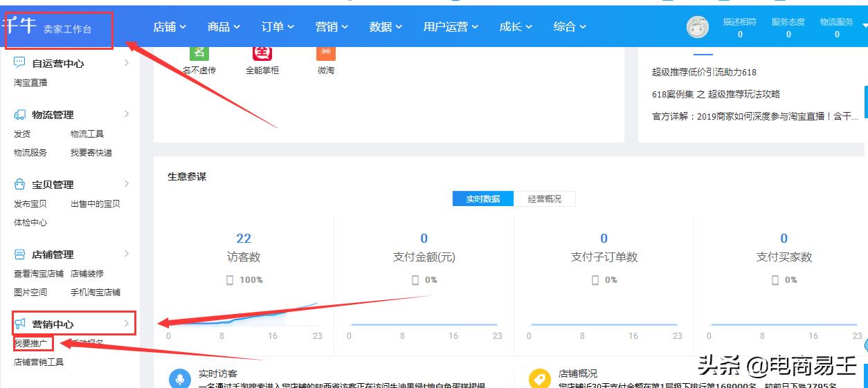Open the 店铺 menu in top navigation

(x=170, y=26)
